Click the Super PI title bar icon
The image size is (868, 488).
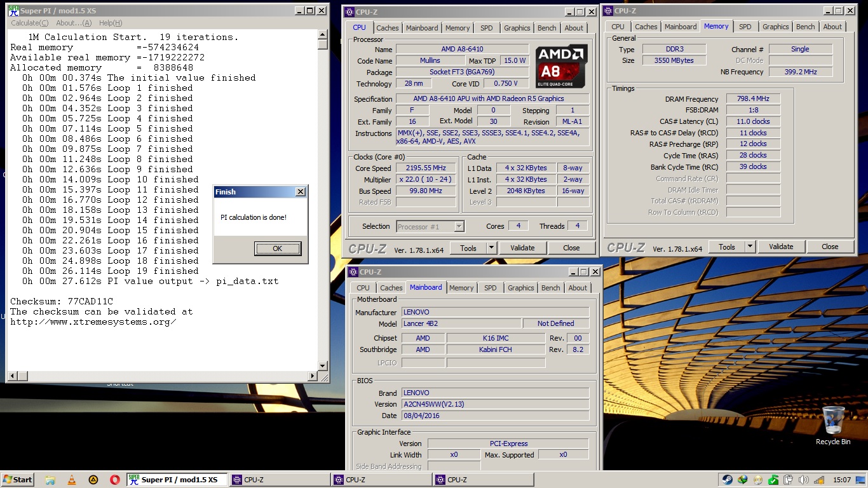coord(13,10)
